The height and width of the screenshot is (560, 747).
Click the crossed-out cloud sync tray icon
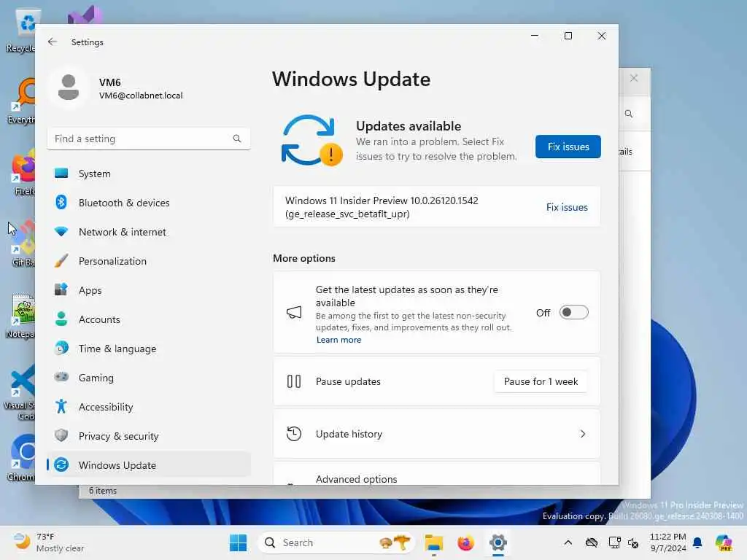(591, 542)
